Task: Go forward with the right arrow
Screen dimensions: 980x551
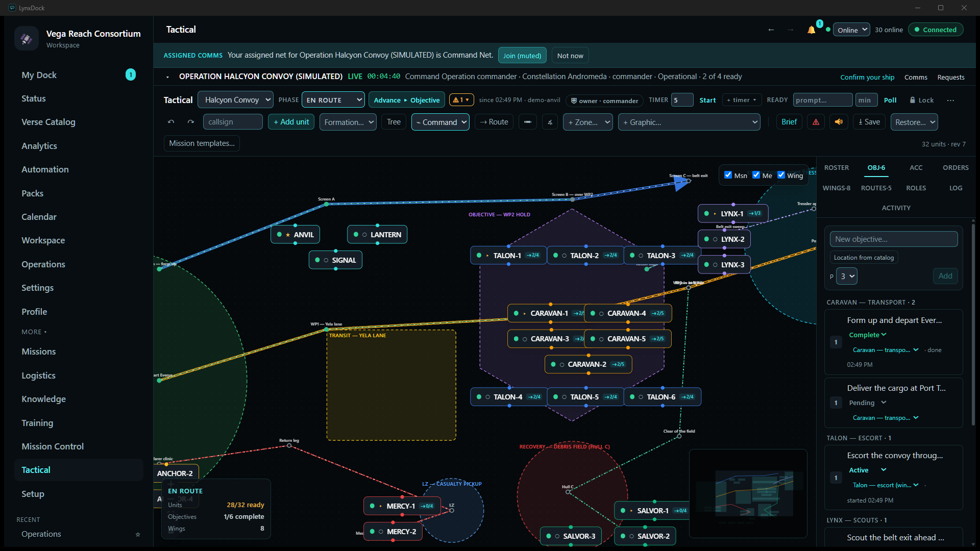Action: 790,30
